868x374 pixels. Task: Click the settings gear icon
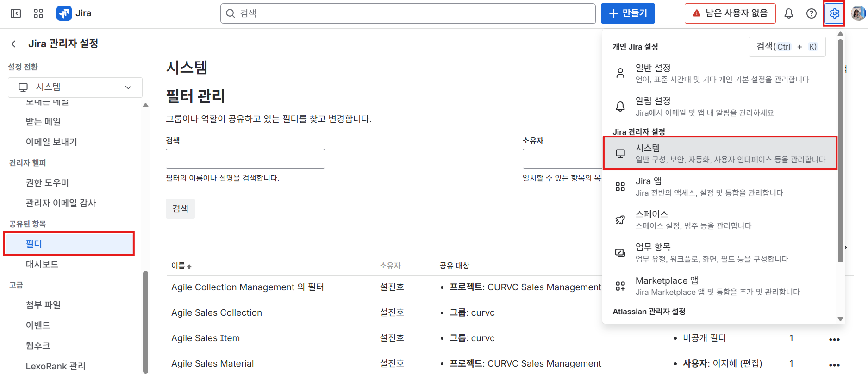pos(834,13)
